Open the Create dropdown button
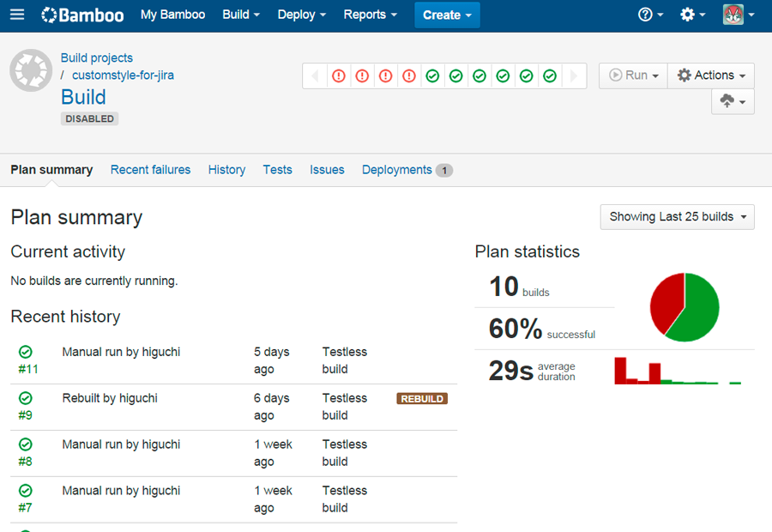This screenshot has width=772, height=532. 447,15
